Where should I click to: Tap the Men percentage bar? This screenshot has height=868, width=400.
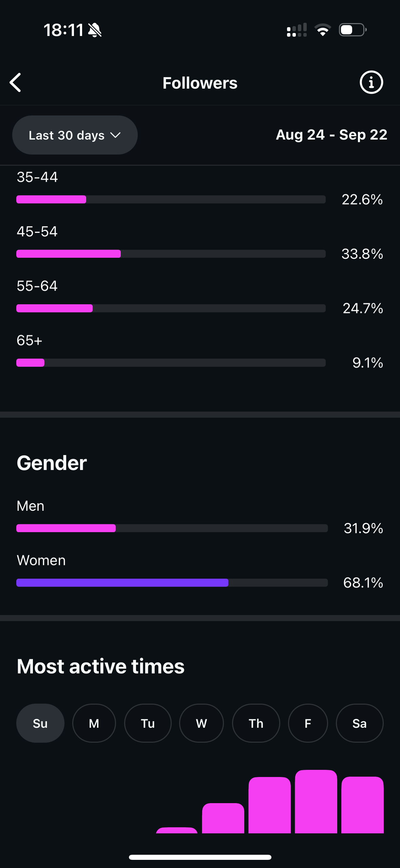tap(172, 528)
